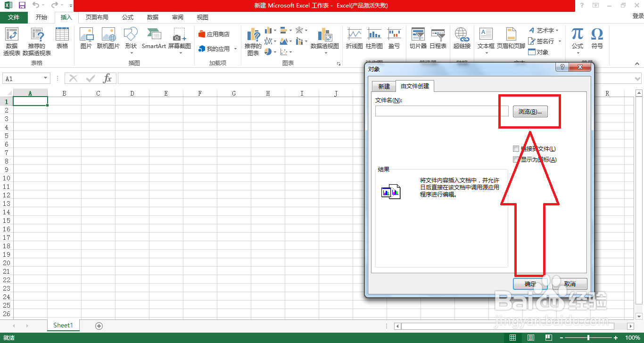Enable the Link to file (链接到文件) checkbox

click(516, 149)
